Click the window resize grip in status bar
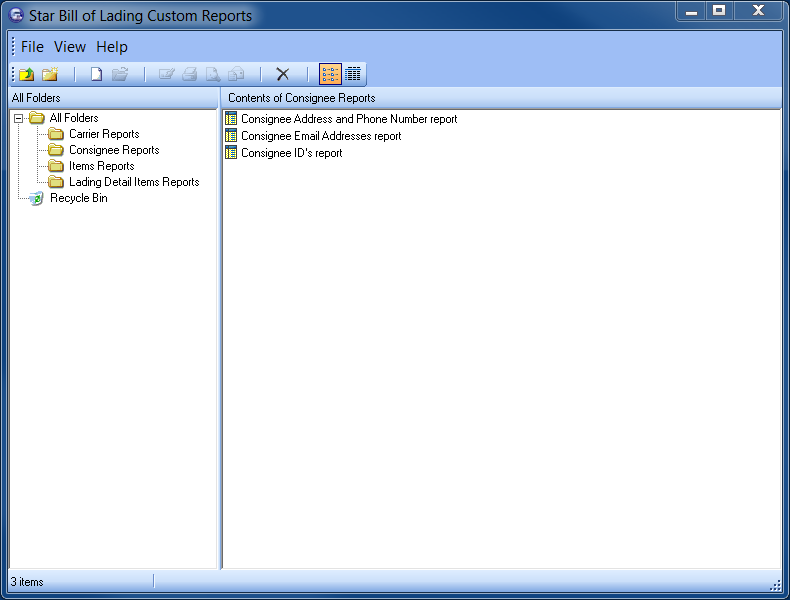This screenshot has width=790, height=600. 775,585
